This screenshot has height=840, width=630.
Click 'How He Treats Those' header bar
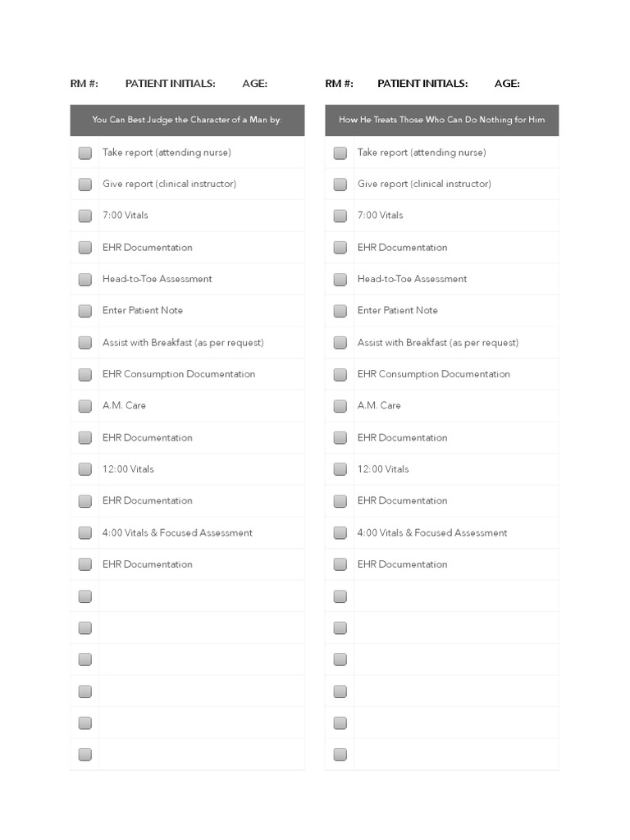(441, 120)
